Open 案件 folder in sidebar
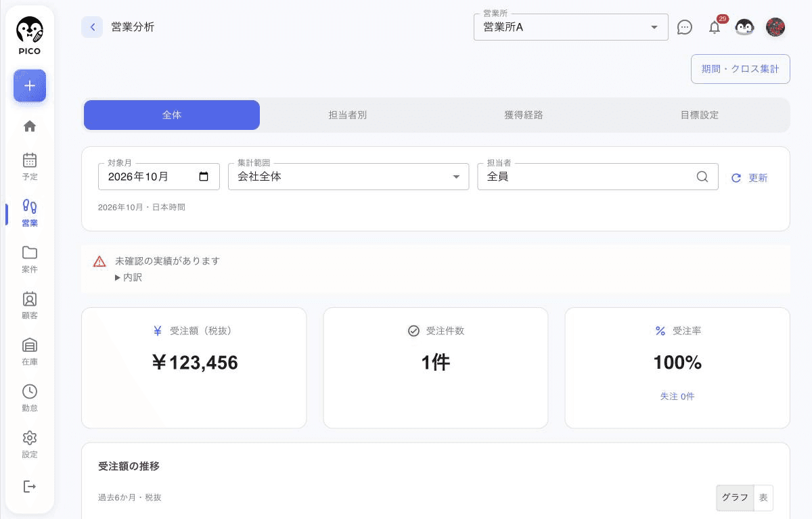 coord(30,259)
